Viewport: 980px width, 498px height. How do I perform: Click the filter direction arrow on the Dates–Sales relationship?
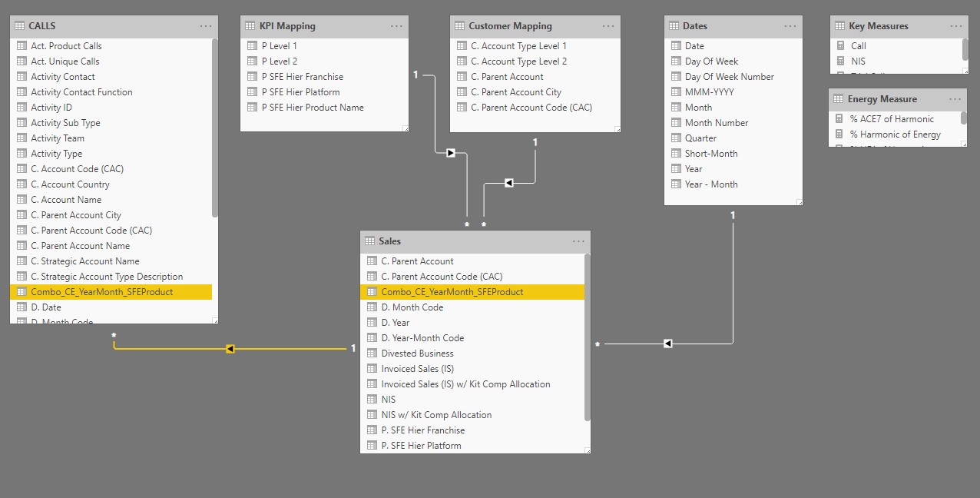(667, 344)
